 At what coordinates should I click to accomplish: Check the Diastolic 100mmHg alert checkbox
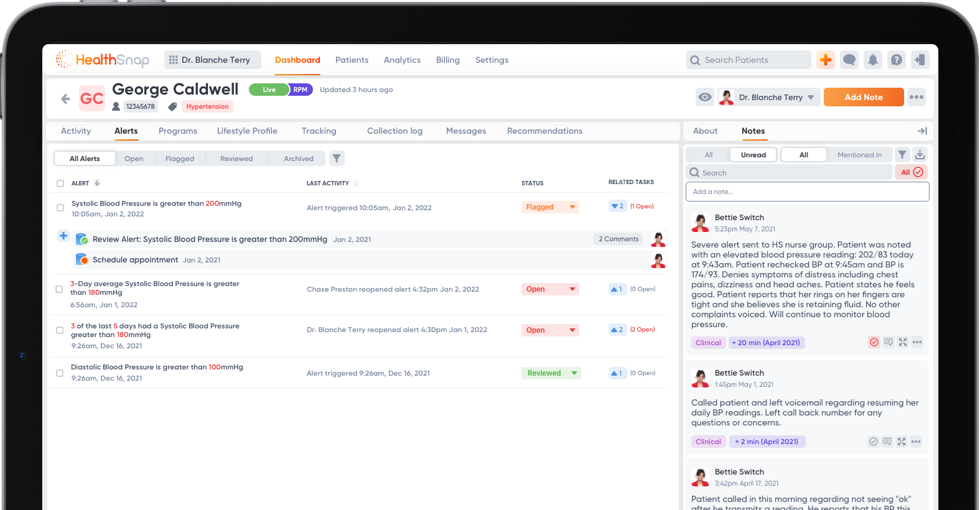[60, 373]
